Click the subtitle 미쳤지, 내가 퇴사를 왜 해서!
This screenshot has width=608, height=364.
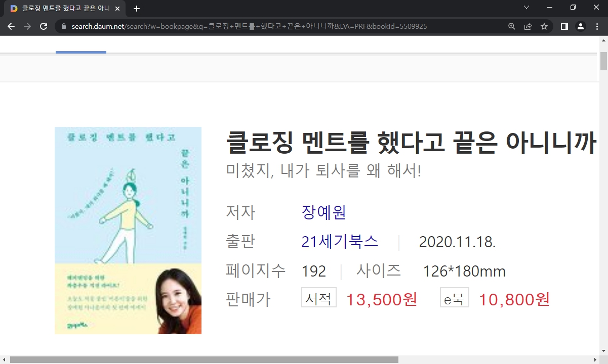point(323,170)
